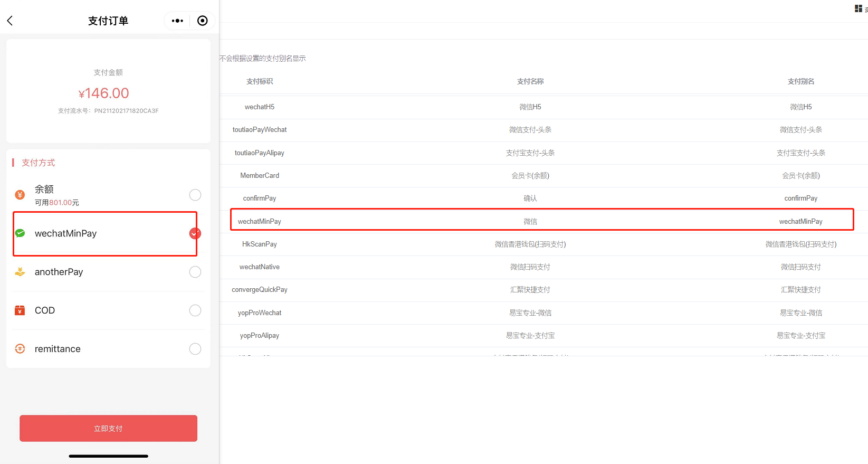Screen dimensions: 868x464
Task: Click payment serial number PN211202171820CA3F
Action: click(x=127, y=111)
